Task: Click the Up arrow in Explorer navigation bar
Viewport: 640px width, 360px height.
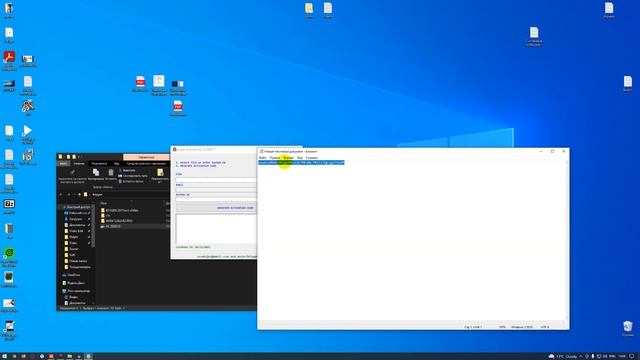Action: pyautogui.click(x=80, y=195)
